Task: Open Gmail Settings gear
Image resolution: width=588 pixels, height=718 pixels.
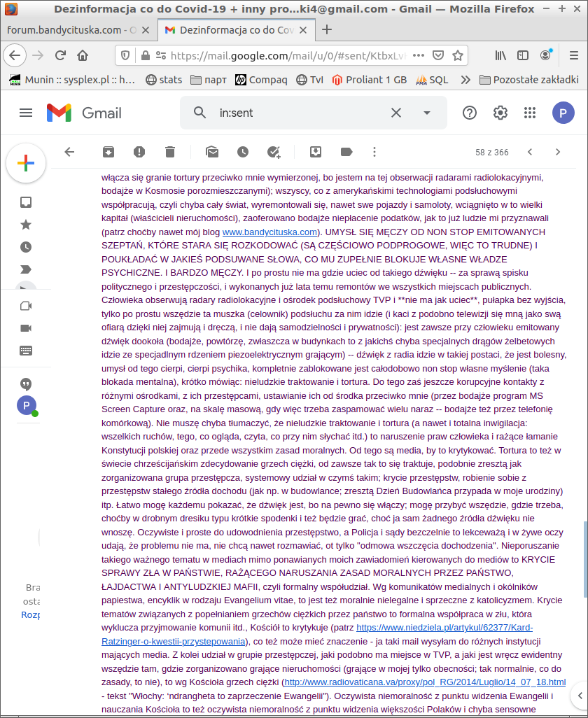Action: click(500, 113)
